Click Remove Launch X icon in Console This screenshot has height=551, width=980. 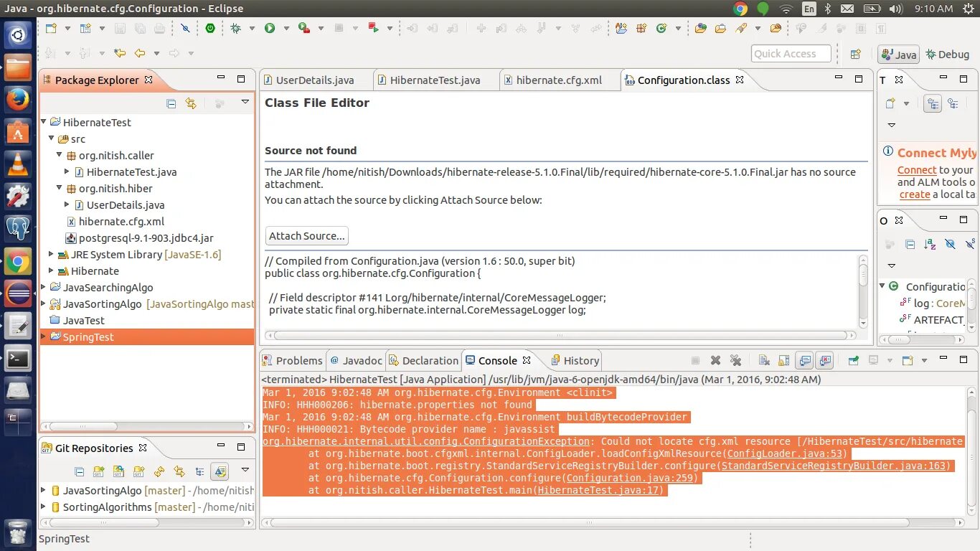pyautogui.click(x=715, y=360)
